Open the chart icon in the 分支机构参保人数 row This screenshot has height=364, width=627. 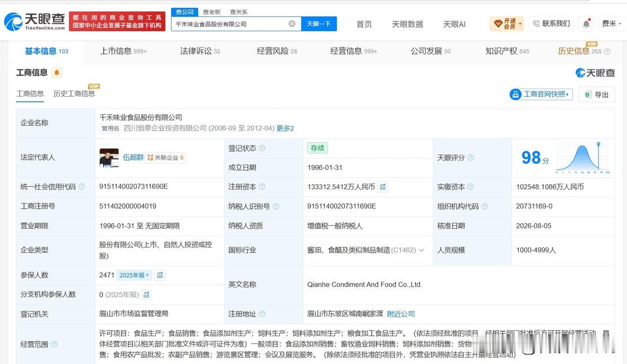pos(146,294)
